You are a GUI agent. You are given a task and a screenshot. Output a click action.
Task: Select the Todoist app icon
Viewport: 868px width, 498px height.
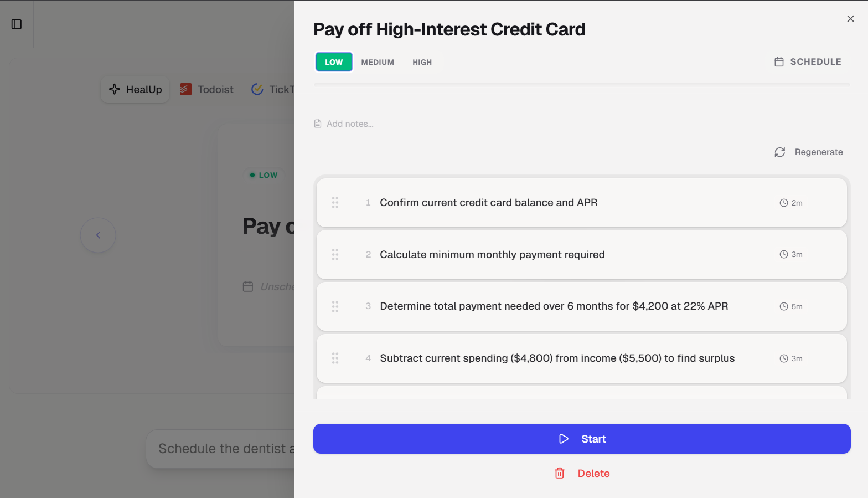point(185,89)
